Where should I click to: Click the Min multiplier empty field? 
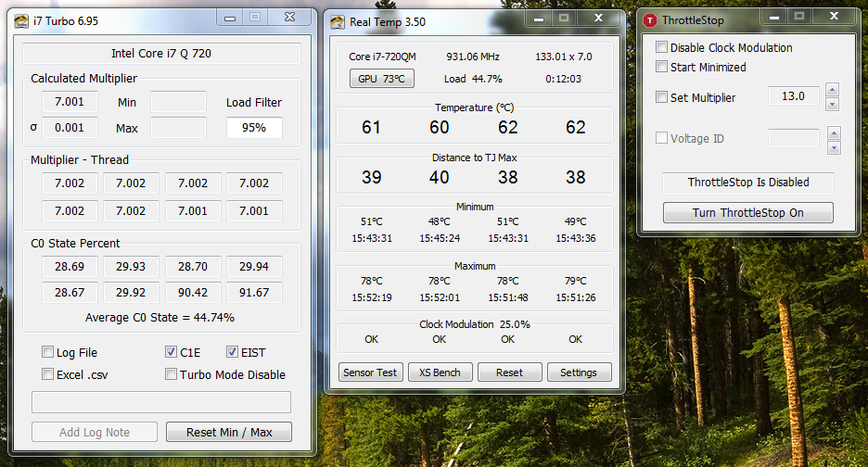coord(178,102)
